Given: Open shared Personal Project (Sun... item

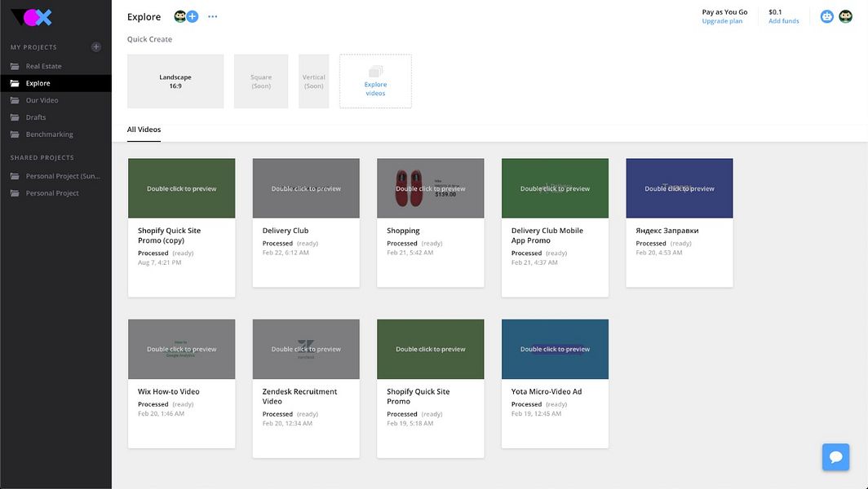Looking at the screenshot, I should coord(55,177).
